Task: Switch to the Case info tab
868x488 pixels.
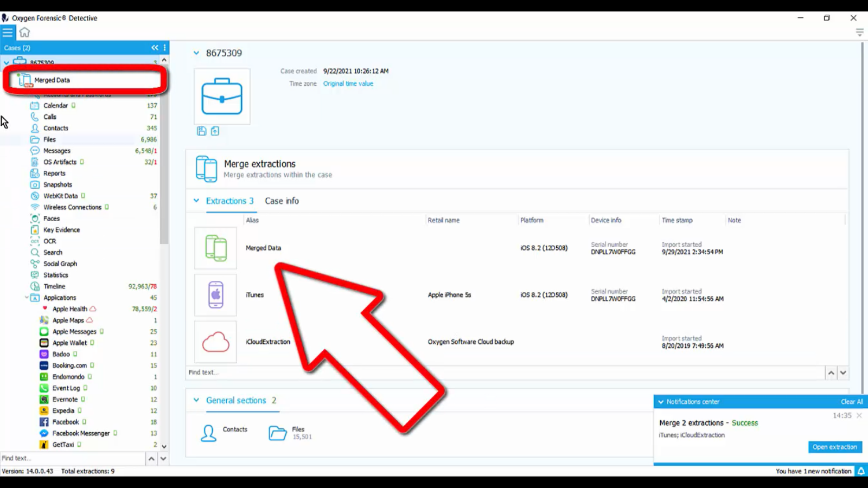Action: [x=282, y=201]
